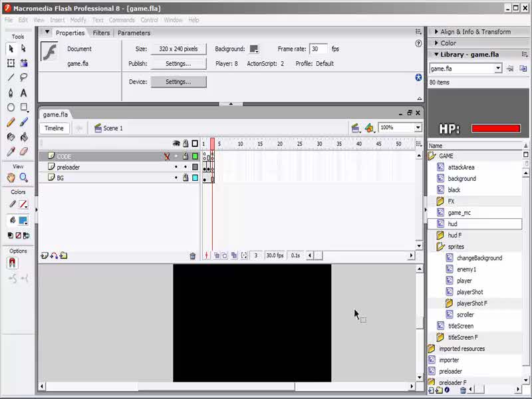532x399 pixels.
Task: Toggle lock on the BG layer
Action: (186, 178)
